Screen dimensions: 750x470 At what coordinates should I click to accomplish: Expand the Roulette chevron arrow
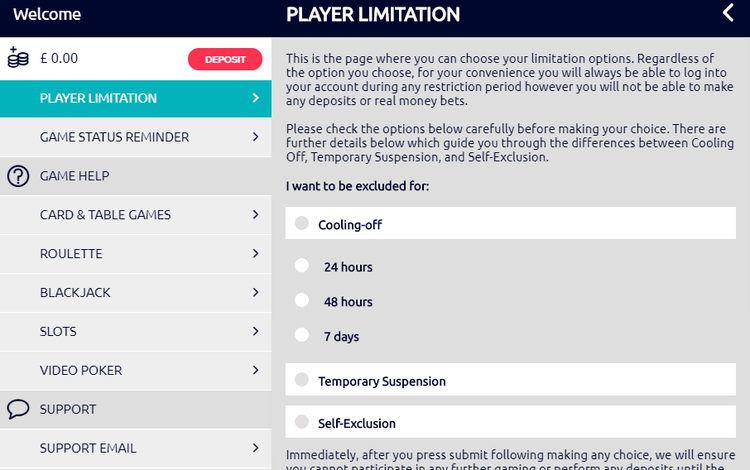click(256, 254)
